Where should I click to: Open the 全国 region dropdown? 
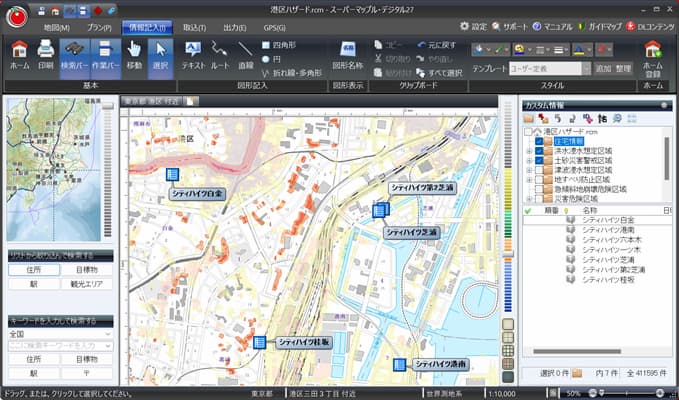(x=60, y=334)
